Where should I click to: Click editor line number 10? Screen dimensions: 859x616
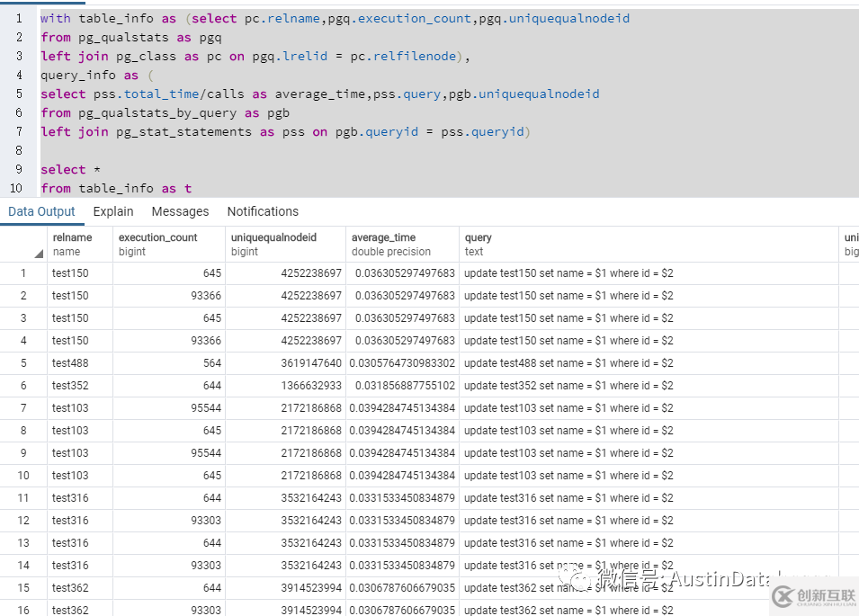pos(16,188)
